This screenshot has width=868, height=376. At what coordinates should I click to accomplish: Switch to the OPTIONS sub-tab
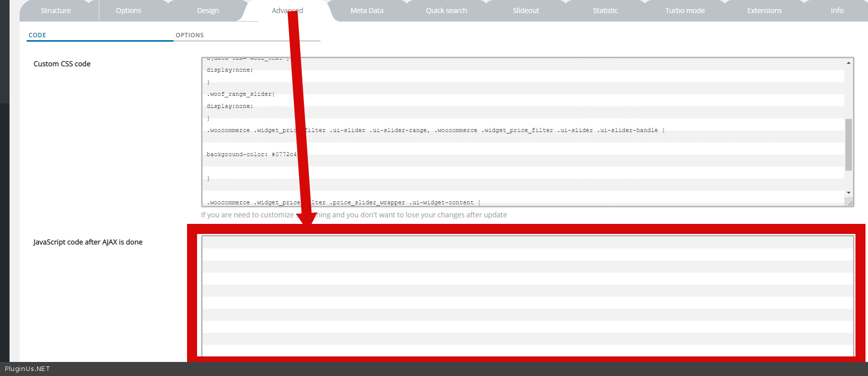click(190, 35)
